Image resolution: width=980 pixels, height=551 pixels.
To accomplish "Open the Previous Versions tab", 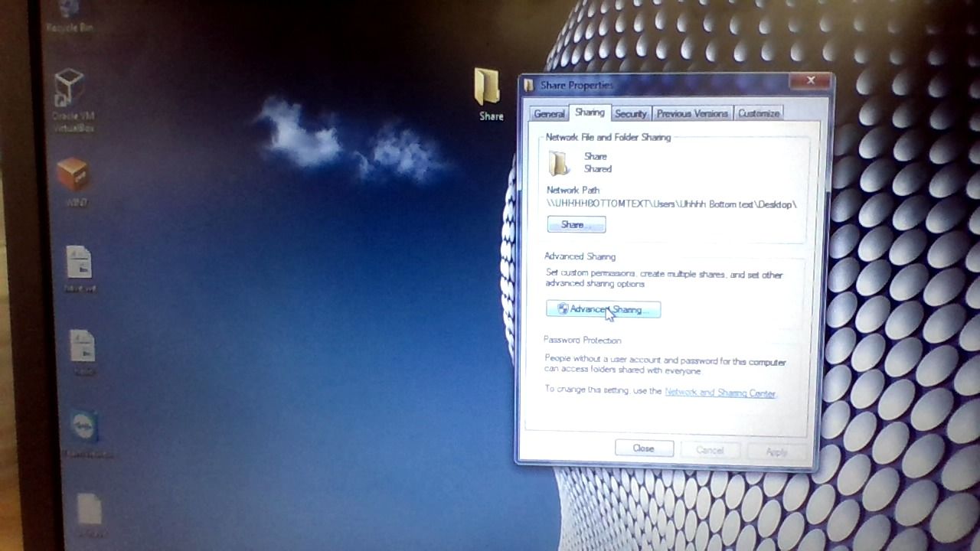I will pyautogui.click(x=691, y=112).
